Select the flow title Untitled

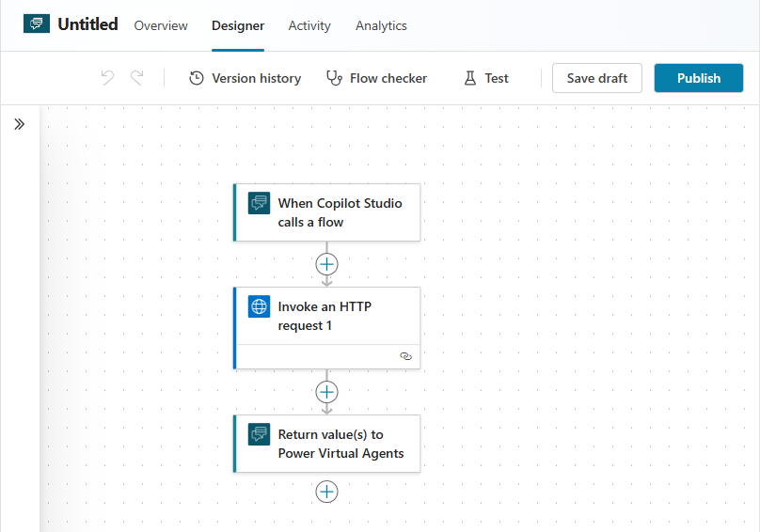87,23
